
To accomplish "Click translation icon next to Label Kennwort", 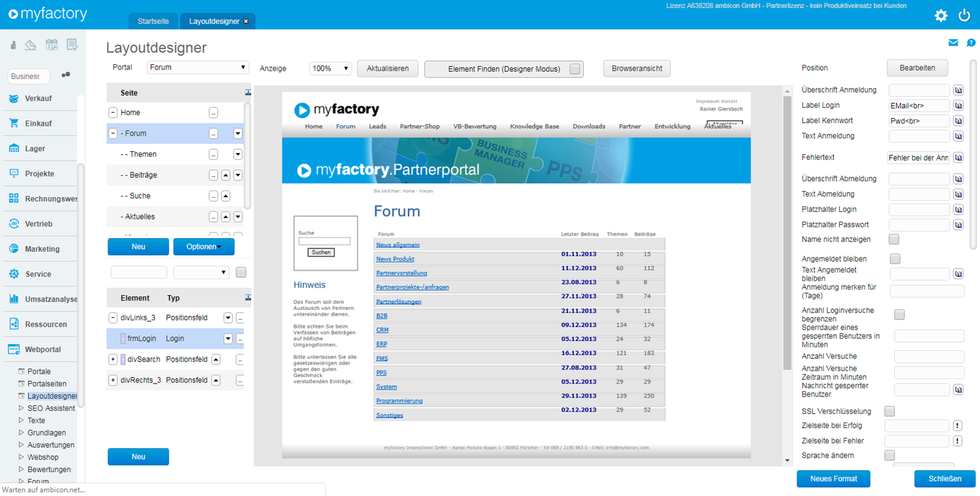I will click(958, 121).
